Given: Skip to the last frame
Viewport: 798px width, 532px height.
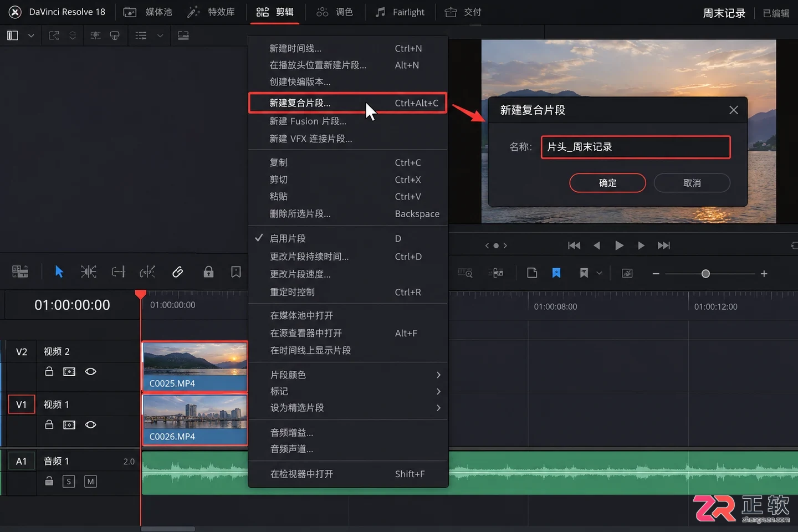Looking at the screenshot, I should tap(663, 245).
